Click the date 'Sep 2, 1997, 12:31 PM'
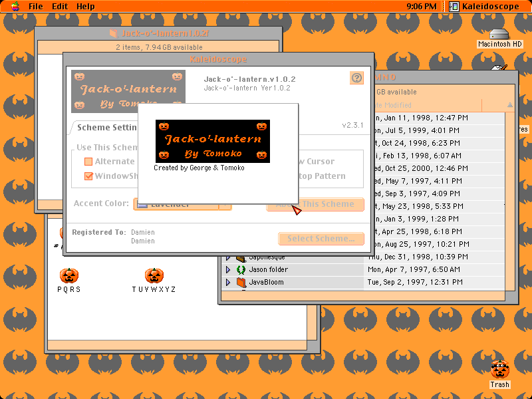The image size is (532, 399). 424,282
